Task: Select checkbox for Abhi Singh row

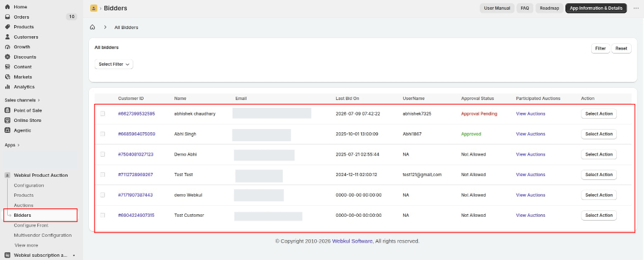Action: tap(102, 134)
